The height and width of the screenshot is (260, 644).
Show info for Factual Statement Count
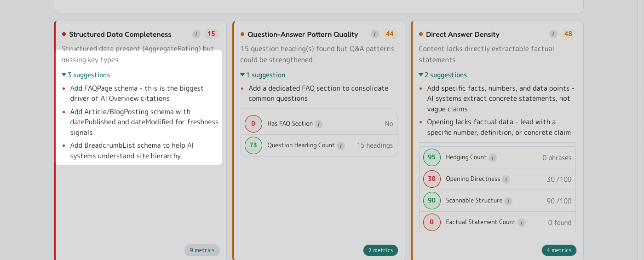coord(522,223)
